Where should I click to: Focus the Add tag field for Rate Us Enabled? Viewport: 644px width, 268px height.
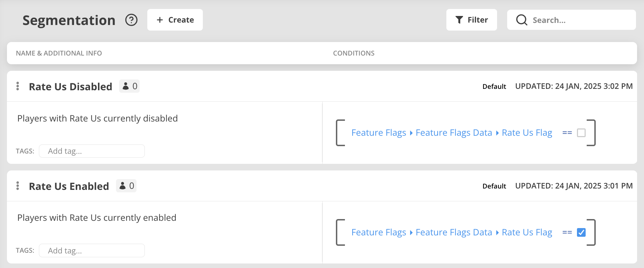[x=92, y=251]
